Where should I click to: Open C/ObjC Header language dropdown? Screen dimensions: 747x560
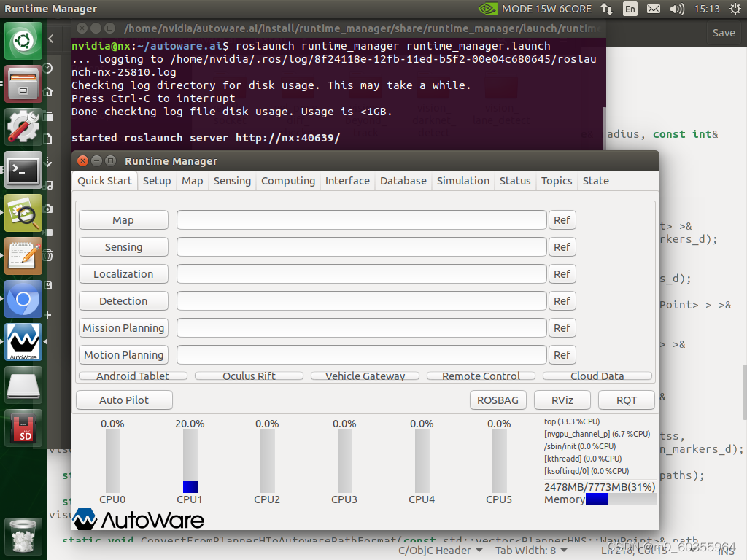pyautogui.click(x=440, y=551)
